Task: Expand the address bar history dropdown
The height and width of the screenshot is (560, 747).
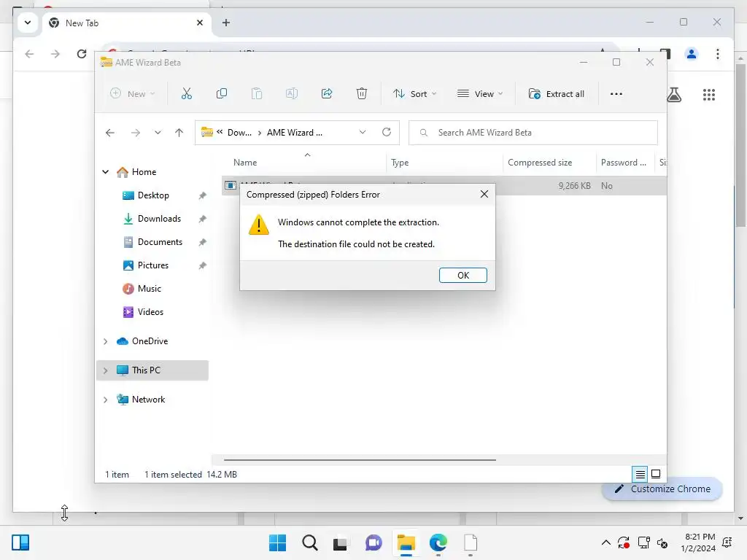Action: tap(363, 133)
